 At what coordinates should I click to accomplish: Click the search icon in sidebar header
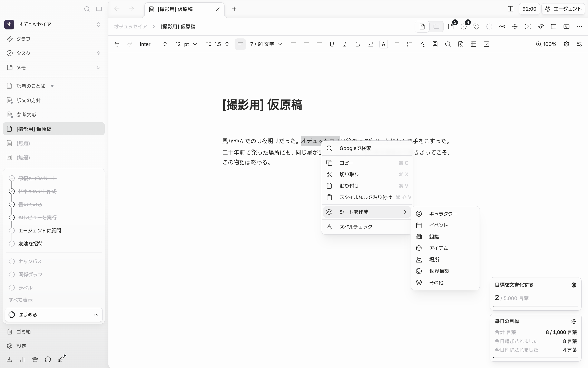click(x=87, y=9)
